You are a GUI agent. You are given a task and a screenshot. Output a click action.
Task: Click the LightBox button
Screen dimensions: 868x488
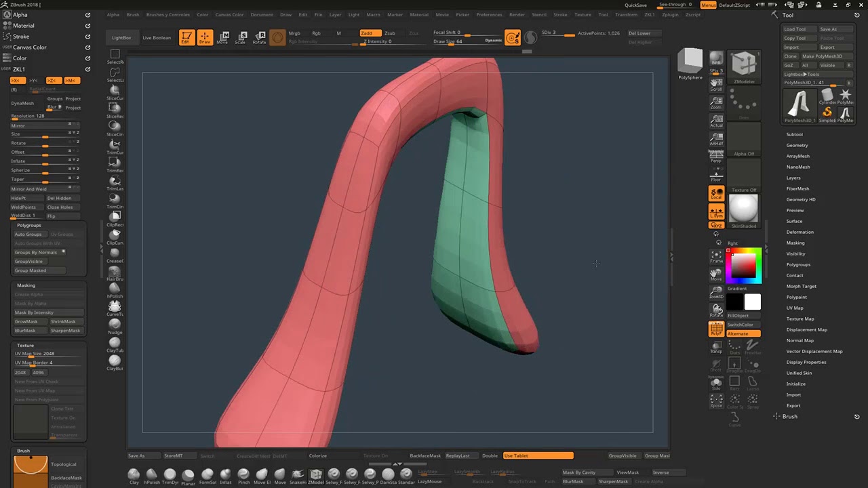pos(121,38)
